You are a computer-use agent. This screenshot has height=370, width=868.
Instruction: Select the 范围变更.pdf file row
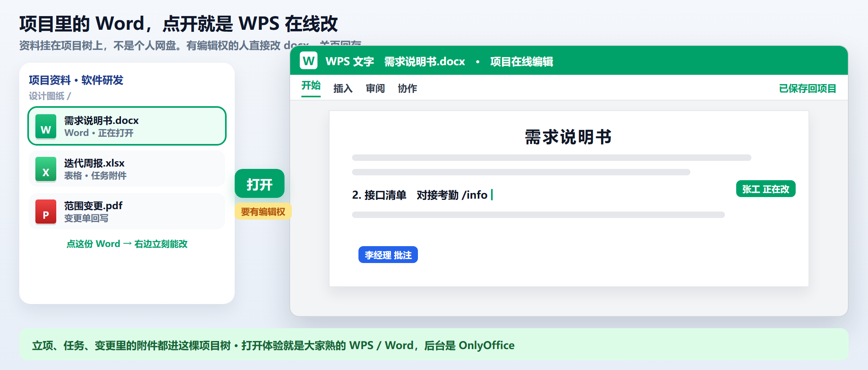click(x=127, y=212)
